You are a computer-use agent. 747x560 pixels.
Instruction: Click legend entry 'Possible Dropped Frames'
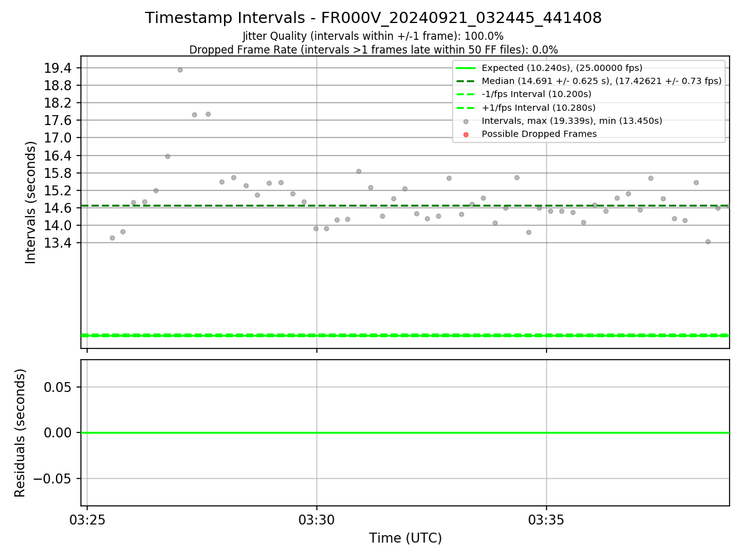(539, 134)
